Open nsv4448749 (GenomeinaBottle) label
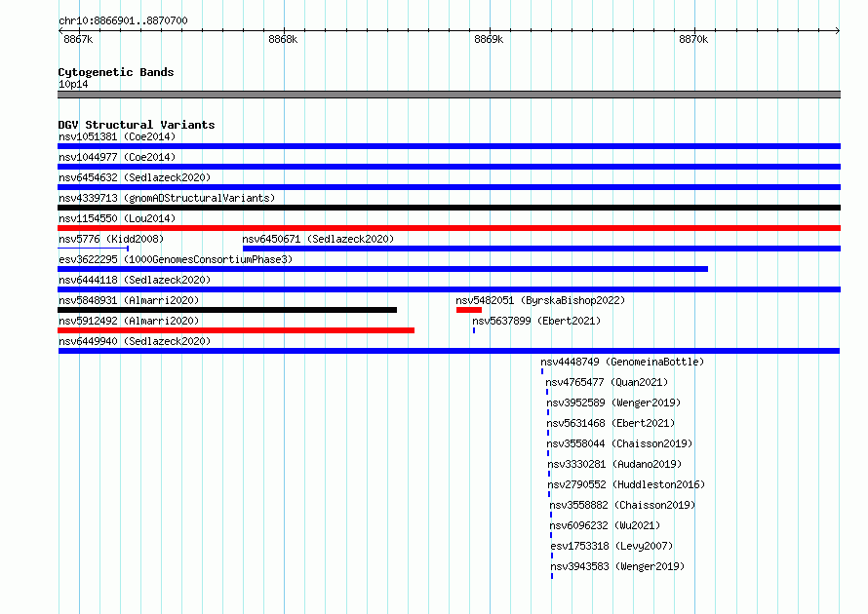Image resolution: width=868 pixels, height=614 pixels. 622,362
